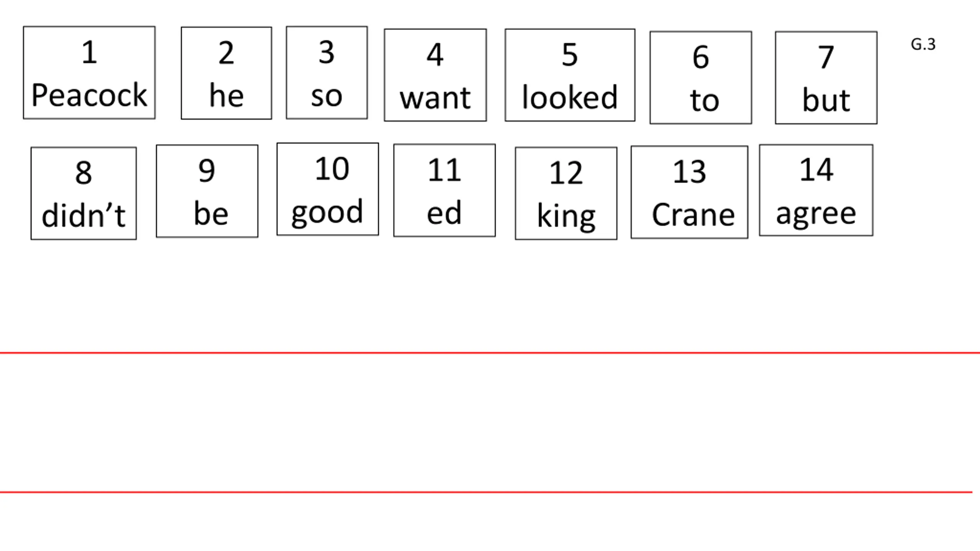
Task: Click the G.3 label text
Action: pos(923,44)
